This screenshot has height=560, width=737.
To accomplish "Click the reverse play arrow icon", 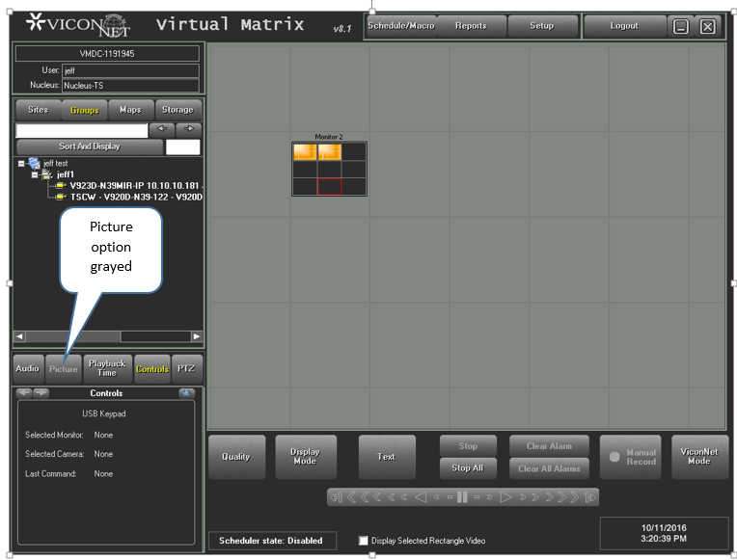I will (x=420, y=497).
